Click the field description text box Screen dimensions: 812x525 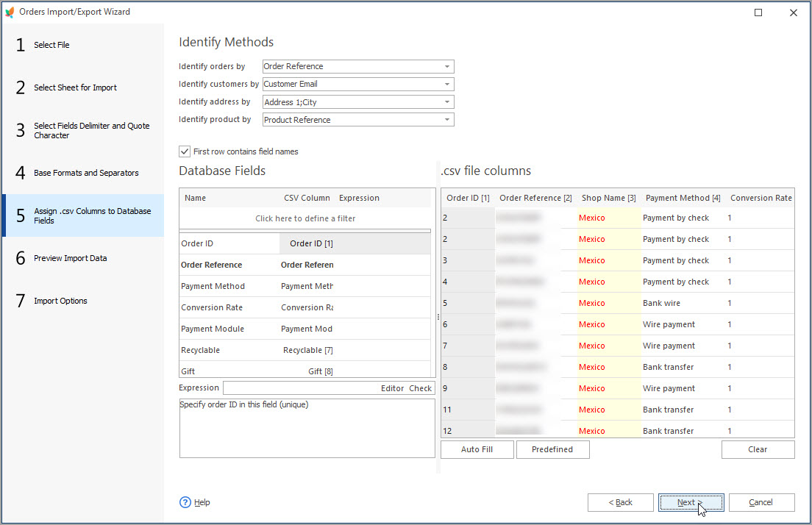point(307,428)
